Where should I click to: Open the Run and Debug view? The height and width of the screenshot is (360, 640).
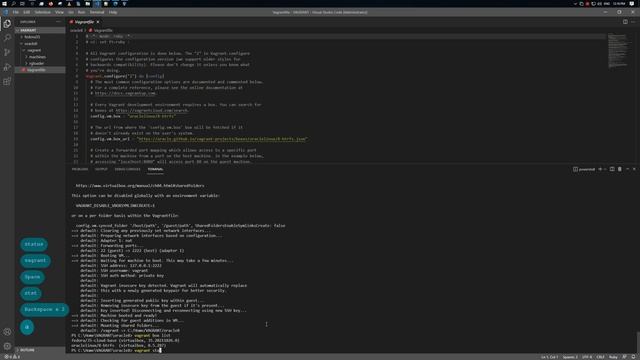point(7,67)
